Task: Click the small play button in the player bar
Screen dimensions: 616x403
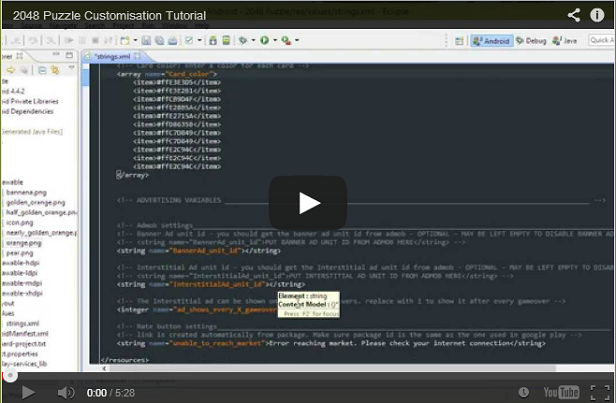Action: 28,392
